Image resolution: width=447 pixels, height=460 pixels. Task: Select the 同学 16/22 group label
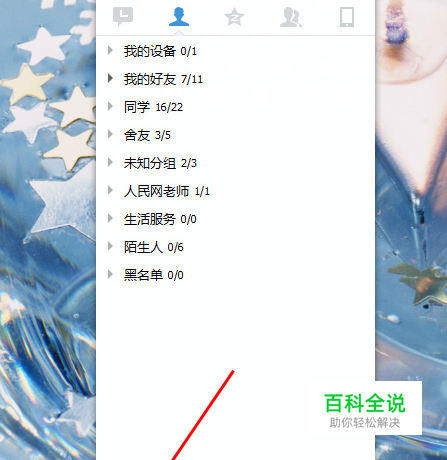tap(153, 107)
